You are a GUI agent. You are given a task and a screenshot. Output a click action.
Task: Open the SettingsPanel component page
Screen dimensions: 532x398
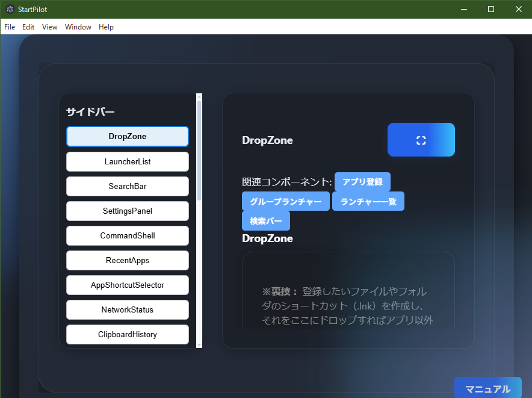127,211
